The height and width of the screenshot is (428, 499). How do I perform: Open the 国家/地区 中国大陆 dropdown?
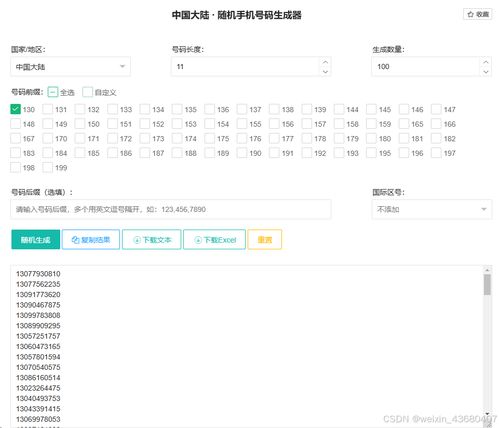pos(70,67)
